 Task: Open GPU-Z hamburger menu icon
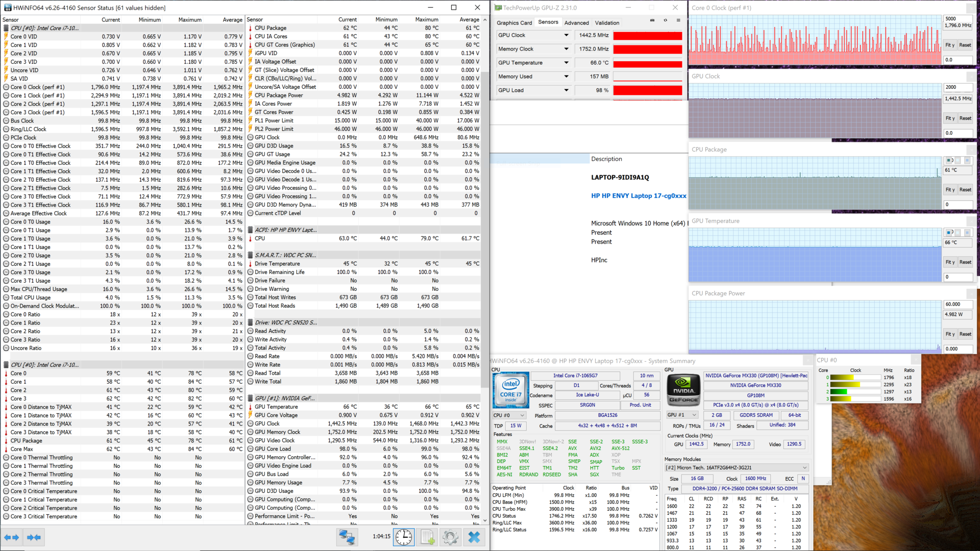[x=678, y=20]
